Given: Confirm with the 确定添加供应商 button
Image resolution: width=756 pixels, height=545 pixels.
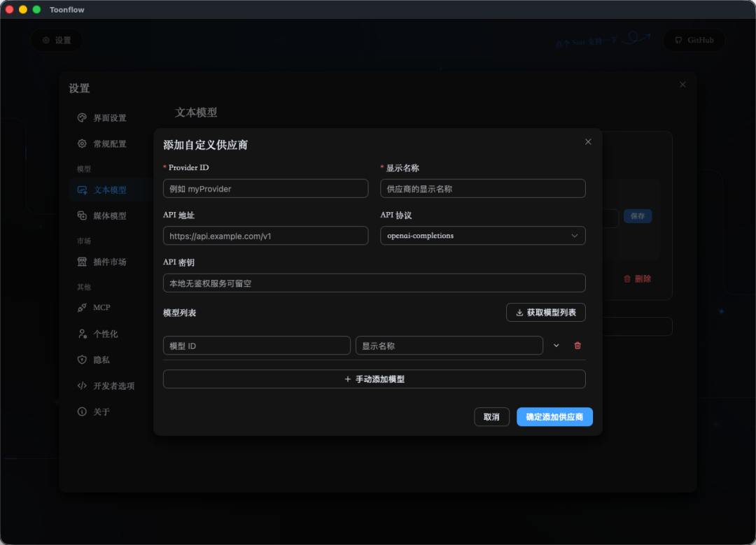Looking at the screenshot, I should coord(554,417).
